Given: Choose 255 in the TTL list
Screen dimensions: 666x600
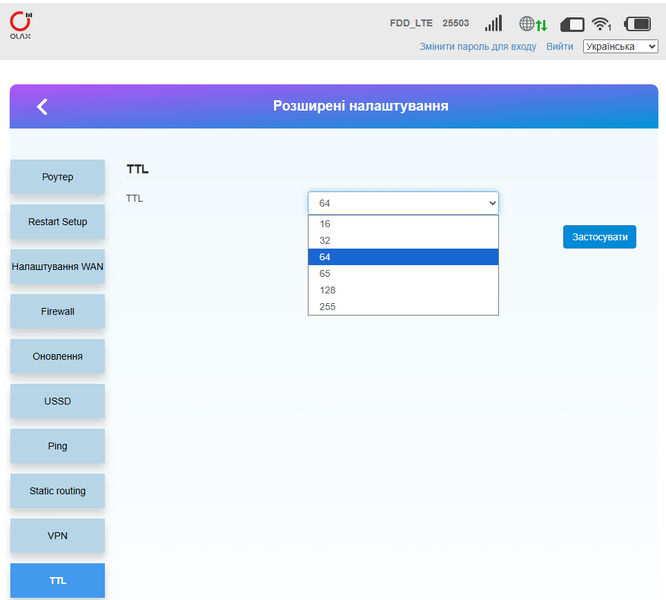Looking at the screenshot, I should point(403,307).
